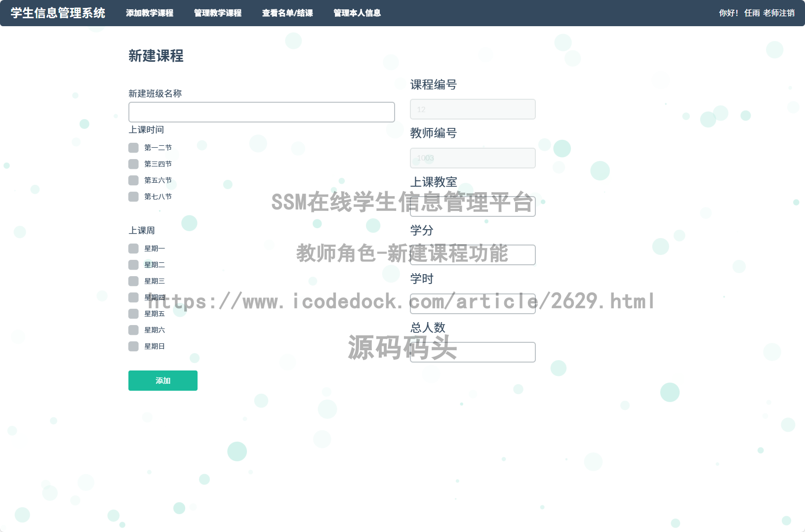The width and height of the screenshot is (805, 532).
Task: Check 星期一 in the class week list
Action: click(x=133, y=248)
